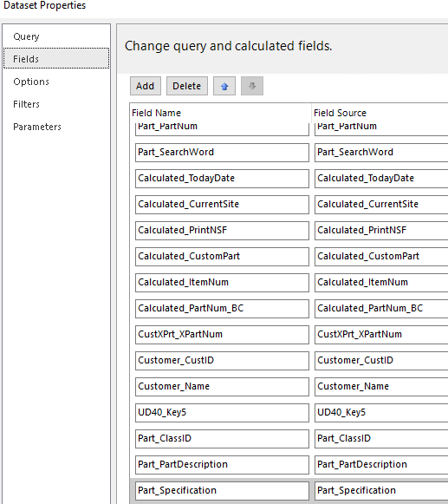Image resolution: width=448 pixels, height=504 pixels.
Task: Switch to the Options page
Action: 31,82
